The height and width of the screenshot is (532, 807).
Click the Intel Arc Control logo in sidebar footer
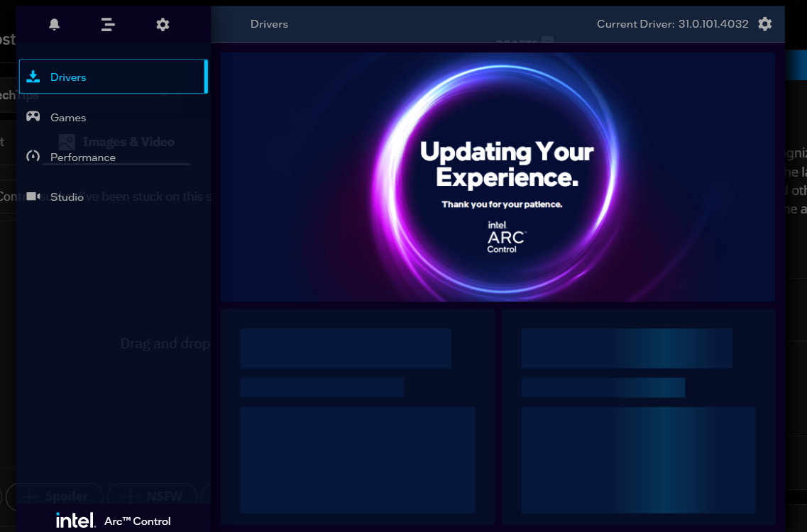(x=114, y=521)
